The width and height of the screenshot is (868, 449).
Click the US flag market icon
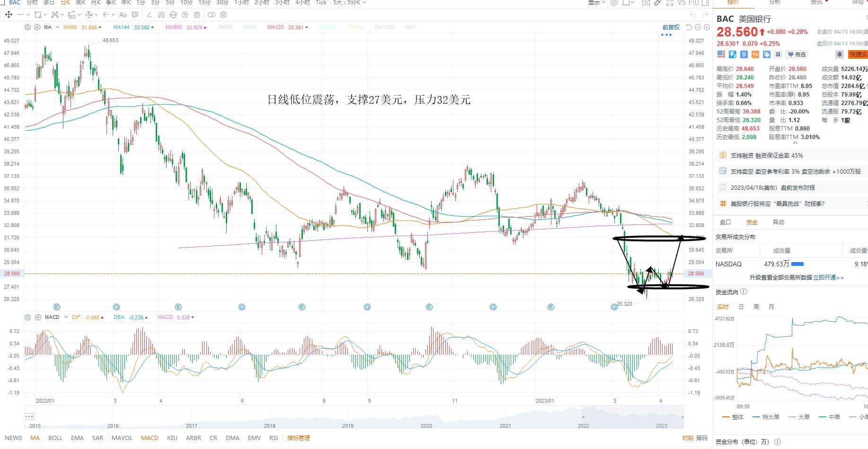click(x=721, y=54)
